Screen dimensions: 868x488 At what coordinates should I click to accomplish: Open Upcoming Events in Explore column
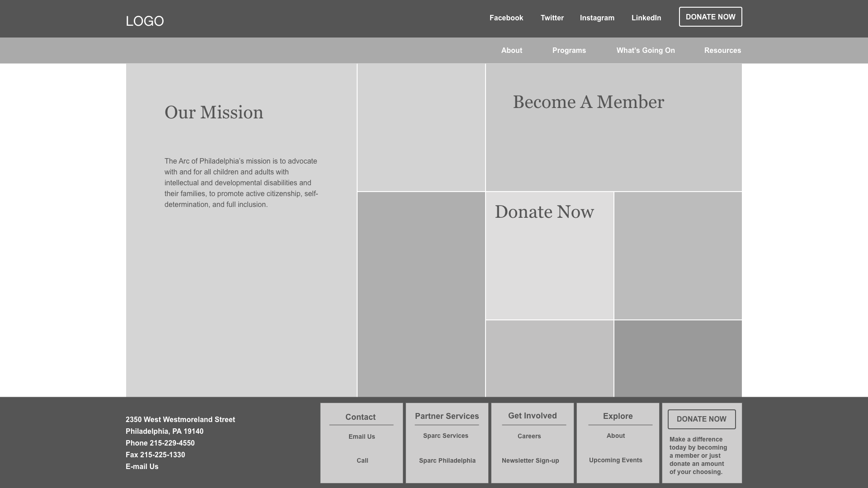click(615, 460)
